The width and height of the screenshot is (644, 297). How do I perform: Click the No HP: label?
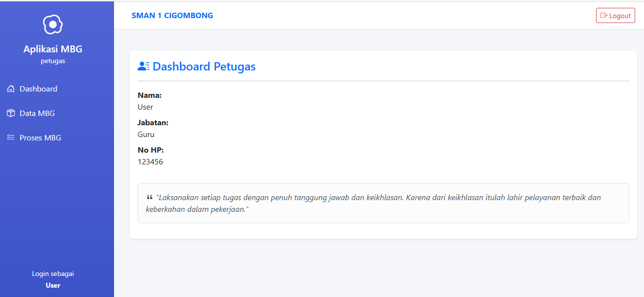click(x=151, y=150)
